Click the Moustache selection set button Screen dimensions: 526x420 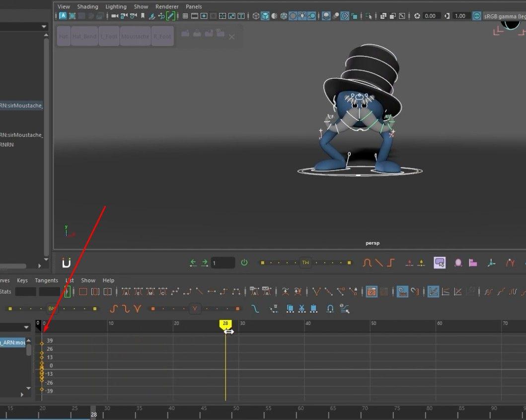[x=135, y=36]
